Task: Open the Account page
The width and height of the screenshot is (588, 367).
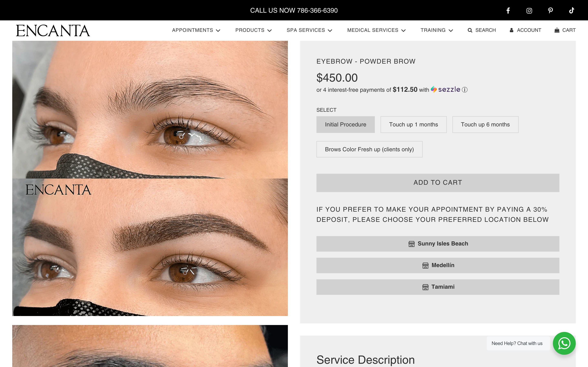Action: pyautogui.click(x=525, y=30)
